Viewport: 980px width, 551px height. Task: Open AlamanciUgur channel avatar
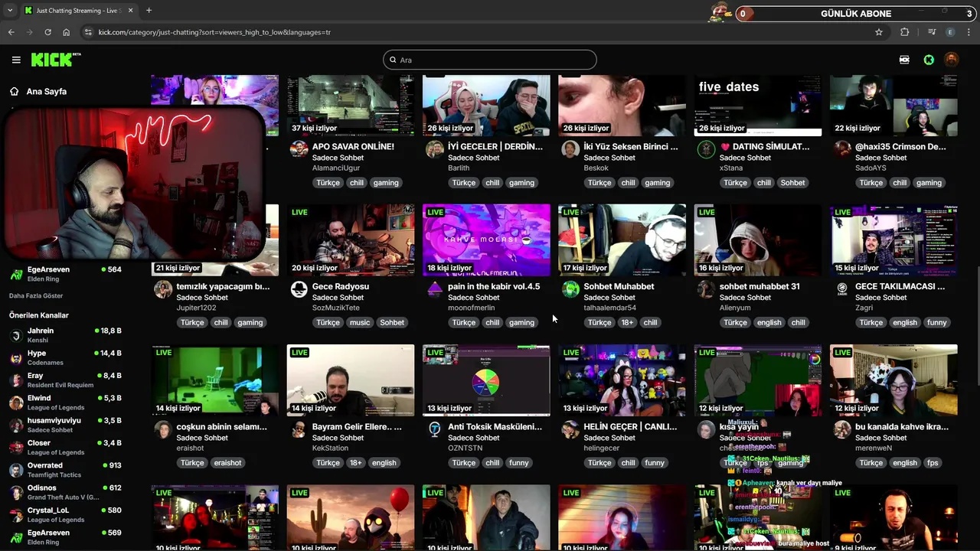(299, 148)
